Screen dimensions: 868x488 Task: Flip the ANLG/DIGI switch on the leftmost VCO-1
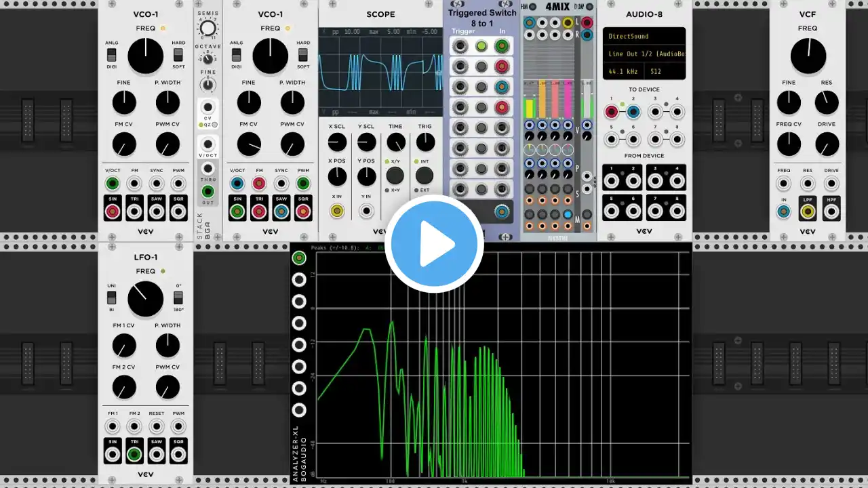[112, 55]
